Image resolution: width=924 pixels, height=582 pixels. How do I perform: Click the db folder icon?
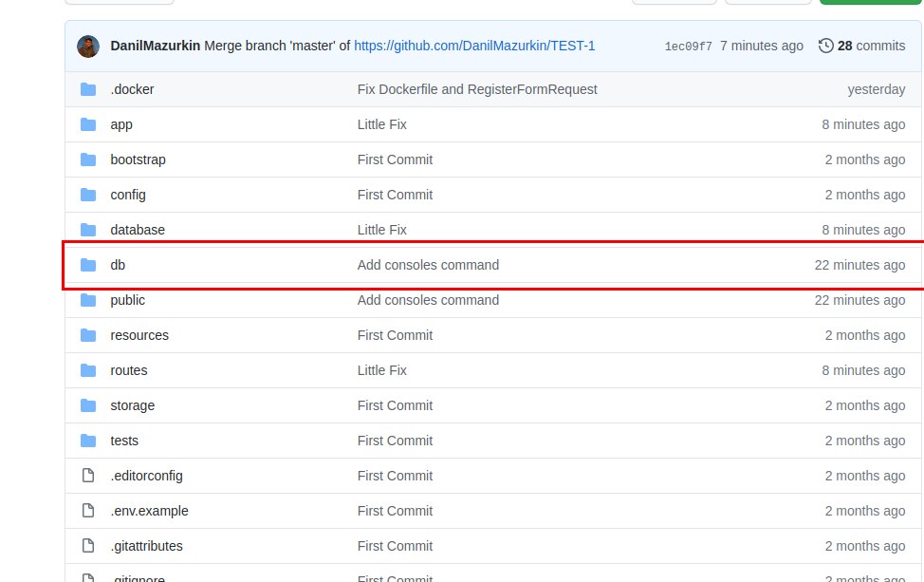88,265
